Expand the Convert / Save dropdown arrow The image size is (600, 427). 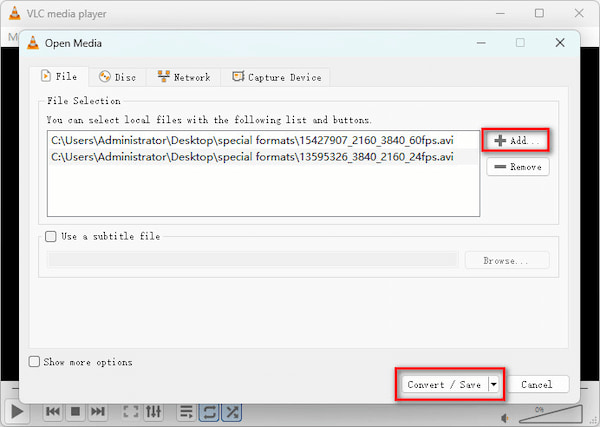[x=494, y=385]
